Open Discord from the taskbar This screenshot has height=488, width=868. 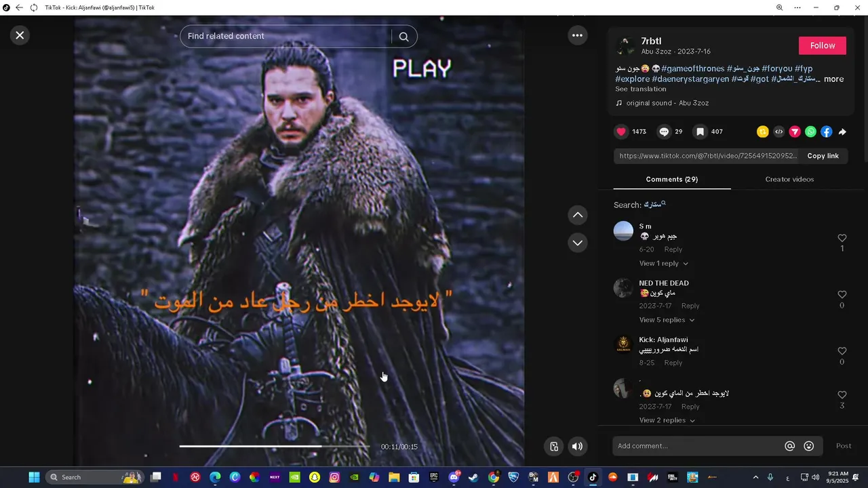(x=454, y=477)
